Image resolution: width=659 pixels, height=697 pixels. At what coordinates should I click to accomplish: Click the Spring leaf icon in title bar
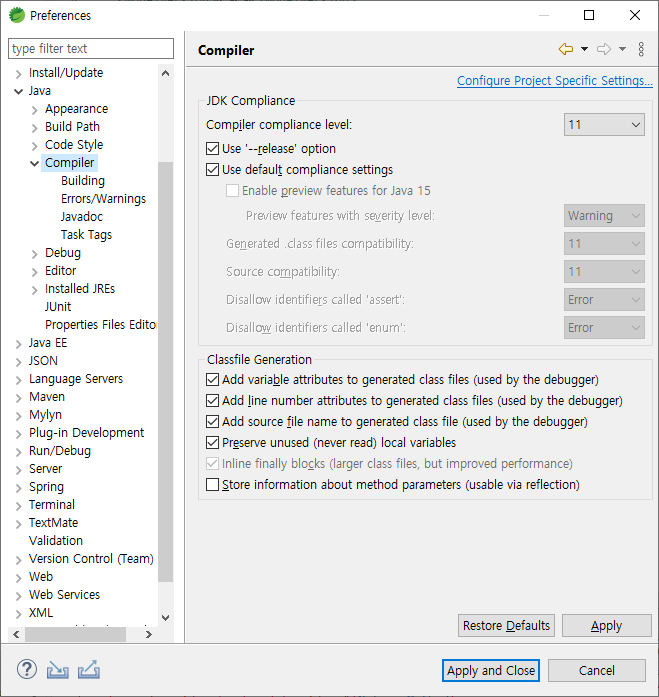pos(17,15)
